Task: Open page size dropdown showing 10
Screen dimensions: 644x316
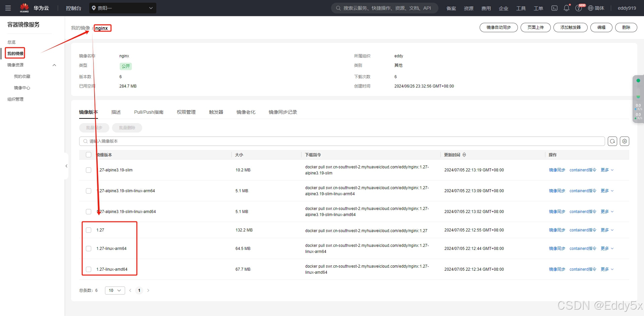Action: pos(115,291)
